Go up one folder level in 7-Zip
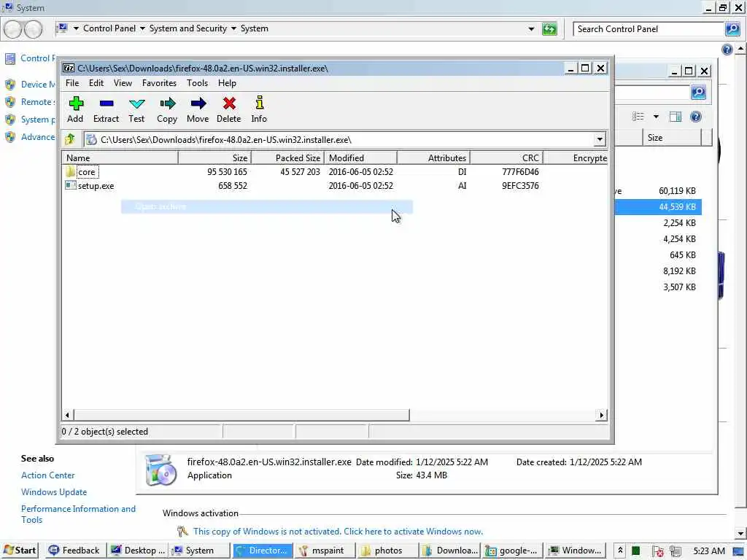The height and width of the screenshot is (560, 747). click(70, 139)
